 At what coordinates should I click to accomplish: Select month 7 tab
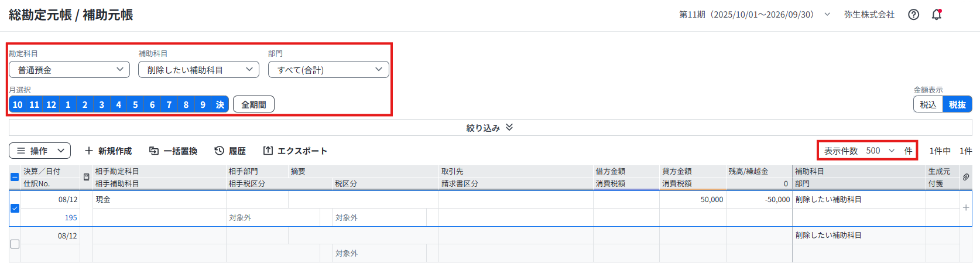(x=169, y=104)
